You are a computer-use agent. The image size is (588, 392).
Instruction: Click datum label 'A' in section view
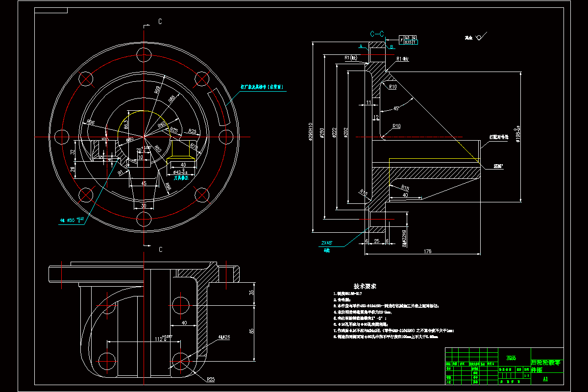pos(361,46)
